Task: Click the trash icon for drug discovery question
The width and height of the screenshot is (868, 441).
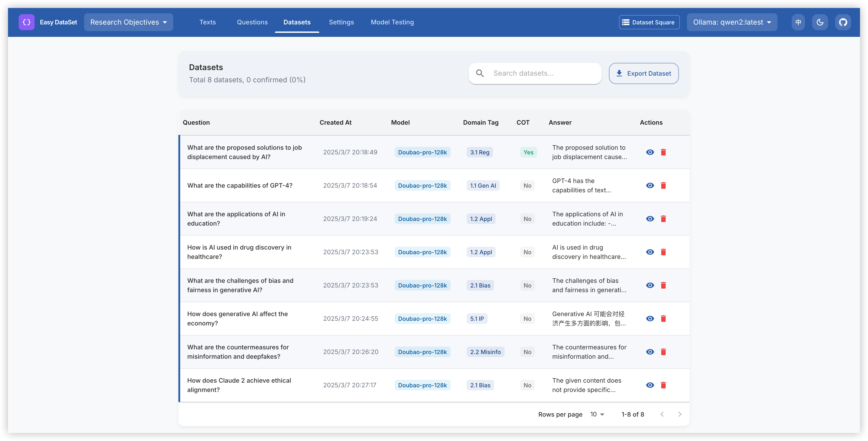Action: click(x=663, y=252)
